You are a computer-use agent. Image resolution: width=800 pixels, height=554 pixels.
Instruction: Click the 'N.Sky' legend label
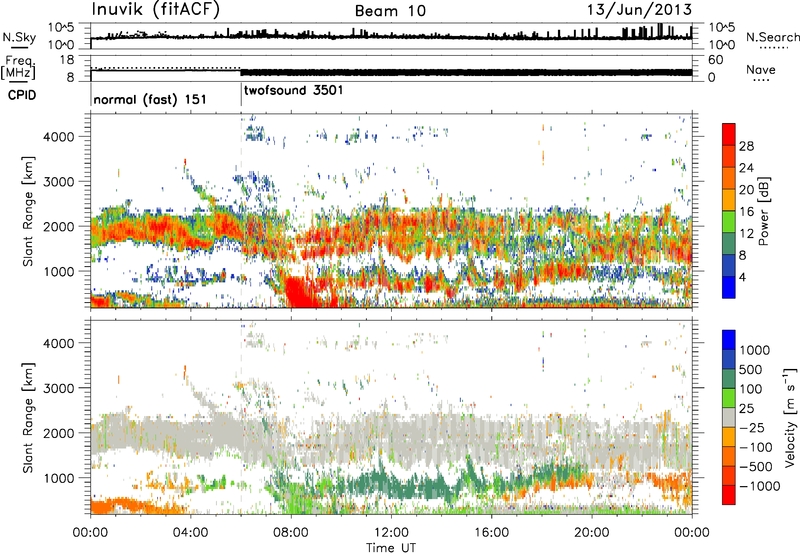click(x=19, y=37)
